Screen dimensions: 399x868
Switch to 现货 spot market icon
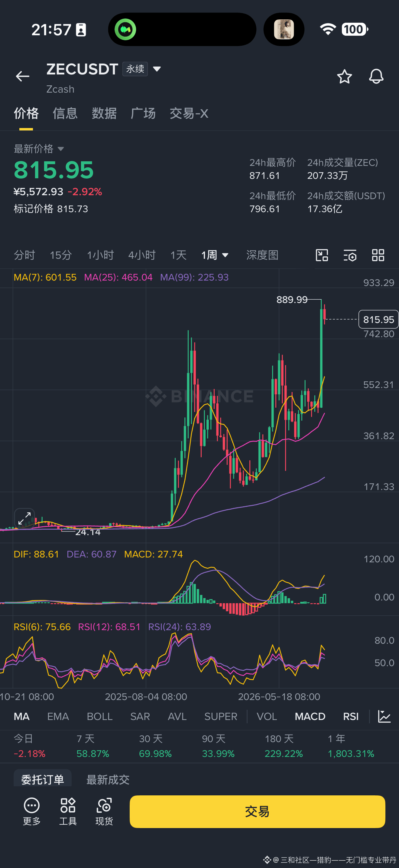tap(104, 811)
